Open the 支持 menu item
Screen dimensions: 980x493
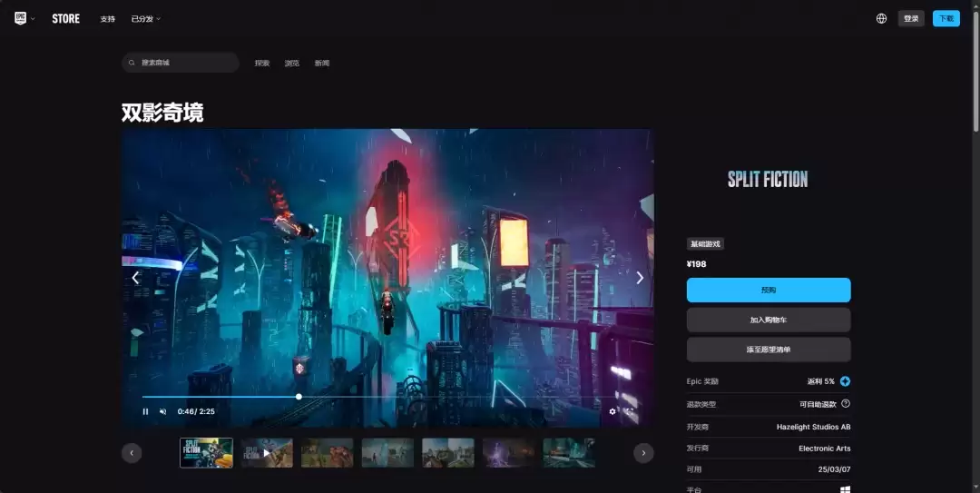[x=107, y=19]
